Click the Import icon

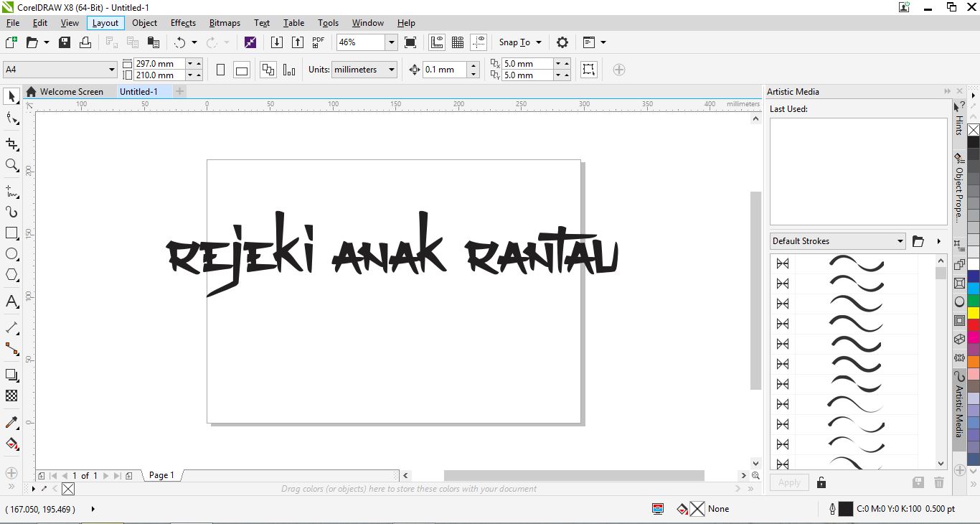277,42
